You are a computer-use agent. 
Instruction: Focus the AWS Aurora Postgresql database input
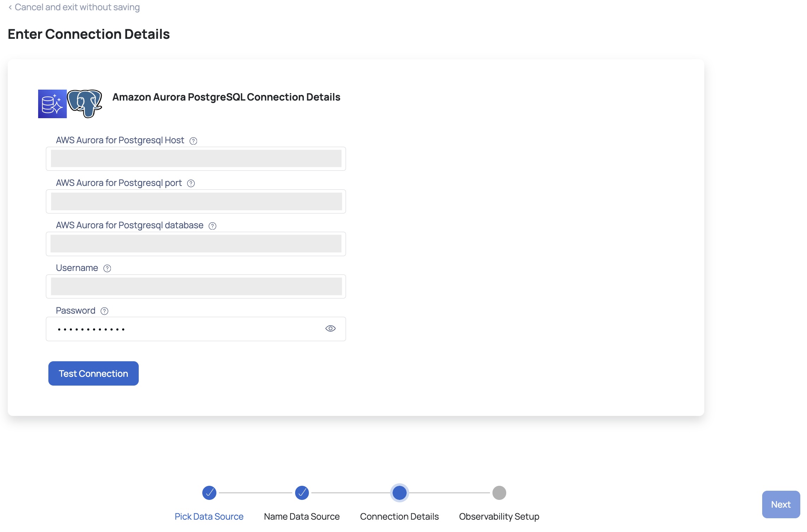(196, 244)
